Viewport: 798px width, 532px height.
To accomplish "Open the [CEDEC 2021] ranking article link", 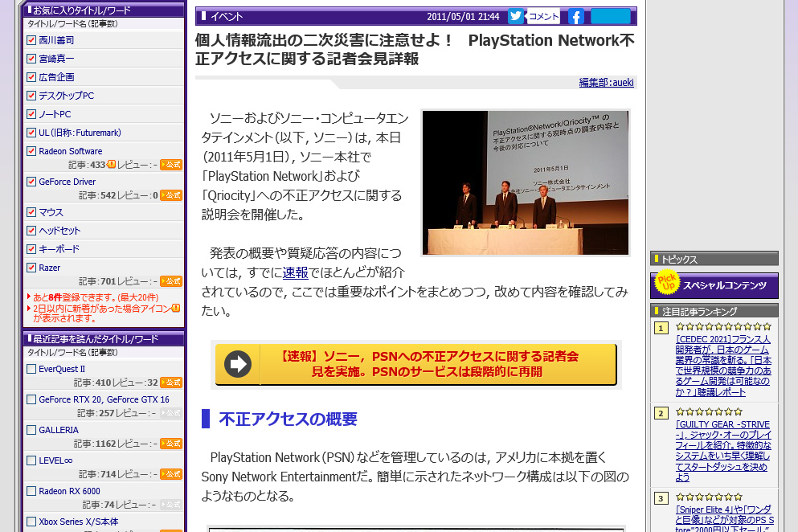I will tap(723, 366).
